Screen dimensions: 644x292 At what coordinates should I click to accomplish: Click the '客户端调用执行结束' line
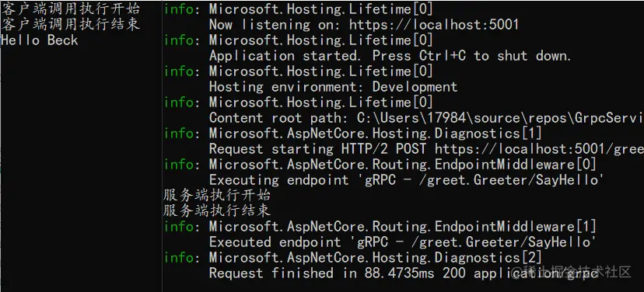tap(71, 24)
